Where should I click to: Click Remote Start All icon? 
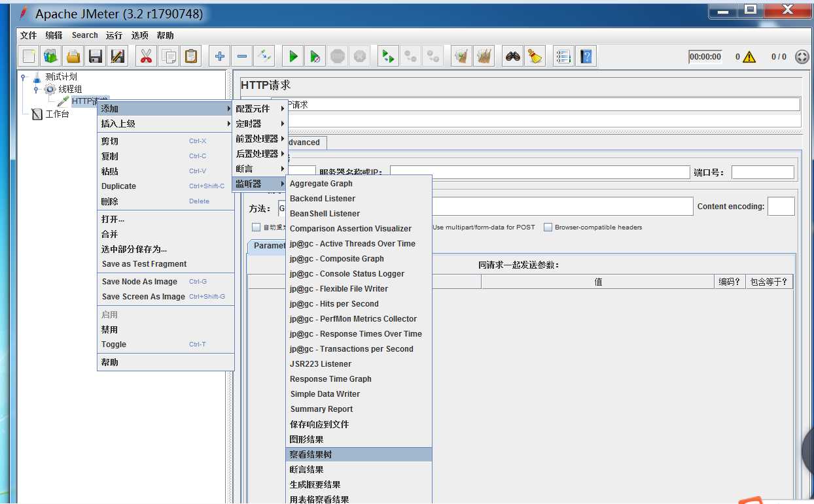[x=389, y=56]
